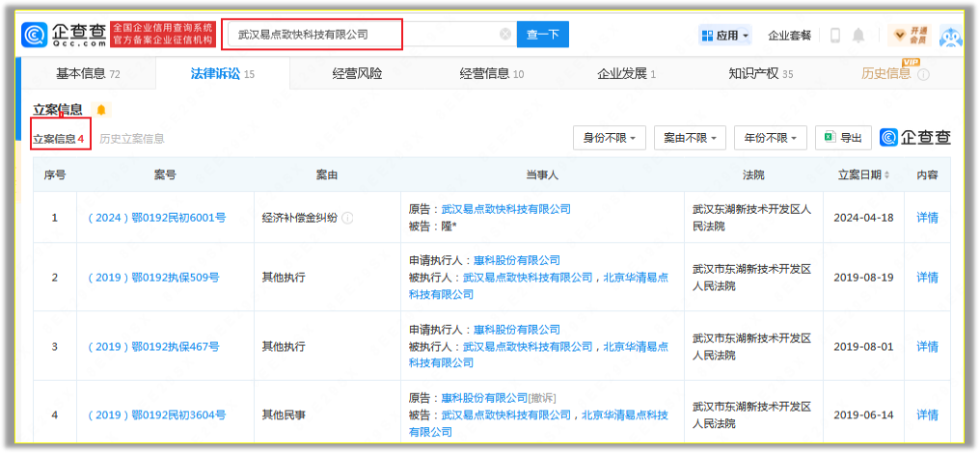980x454 pixels.
Task: Switch to 历史立案信息 sub-tab
Action: [x=132, y=139]
